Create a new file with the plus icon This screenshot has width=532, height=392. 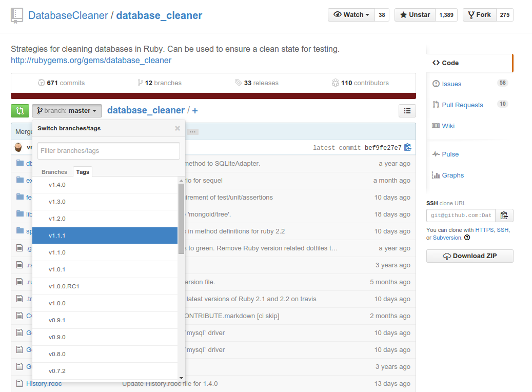tap(195, 111)
